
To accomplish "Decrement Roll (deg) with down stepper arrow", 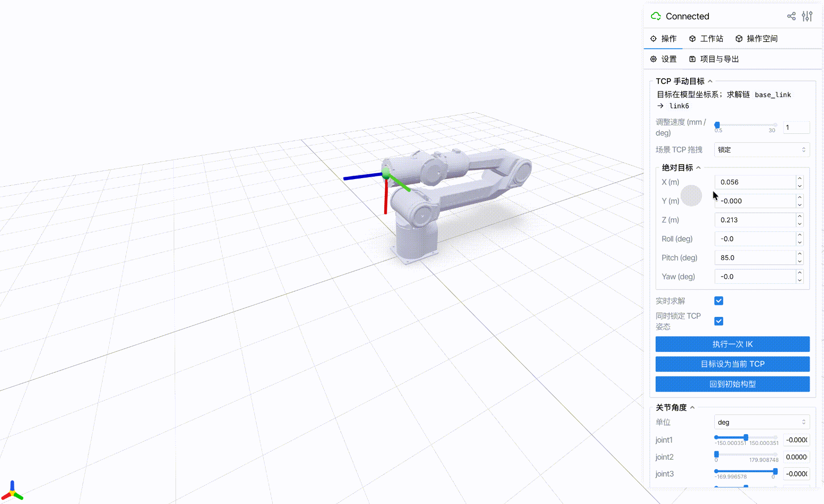I will point(800,243).
